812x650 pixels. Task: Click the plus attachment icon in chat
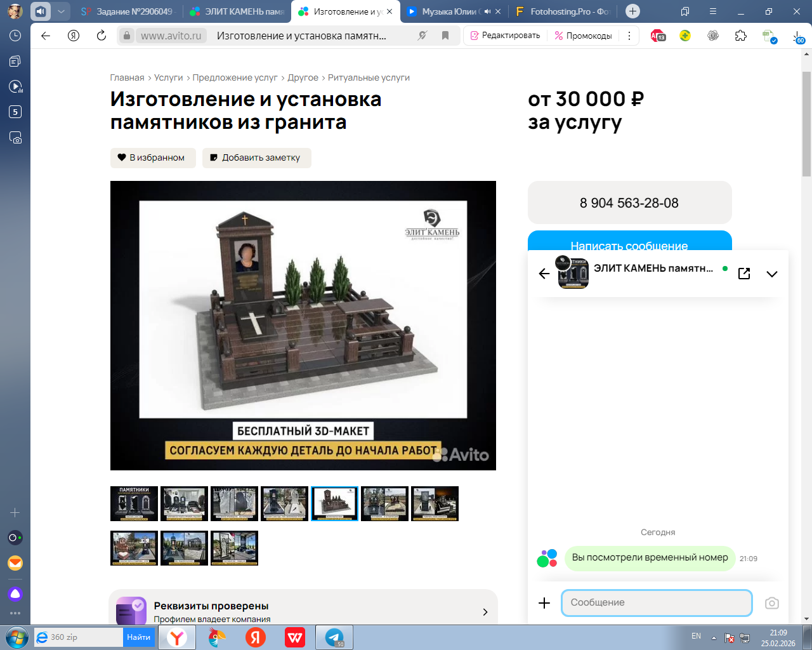[544, 603]
